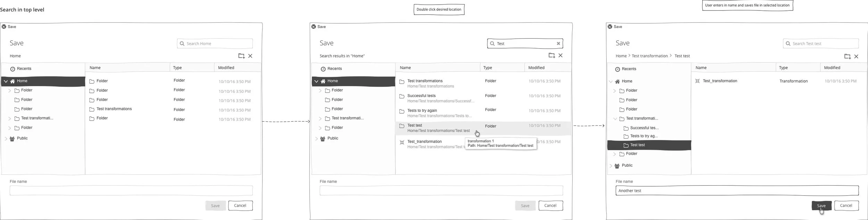Expand Test transformati... in search results dialog tree

click(x=320, y=119)
